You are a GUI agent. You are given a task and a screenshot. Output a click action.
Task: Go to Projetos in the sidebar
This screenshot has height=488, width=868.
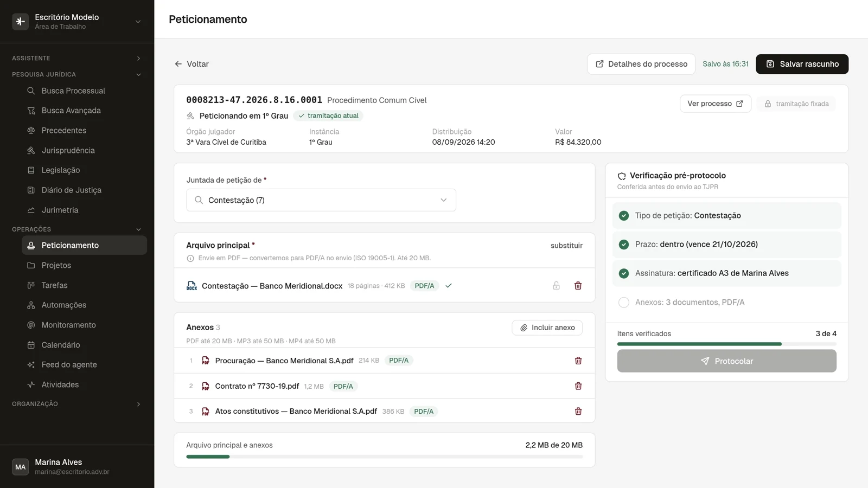coord(84,265)
